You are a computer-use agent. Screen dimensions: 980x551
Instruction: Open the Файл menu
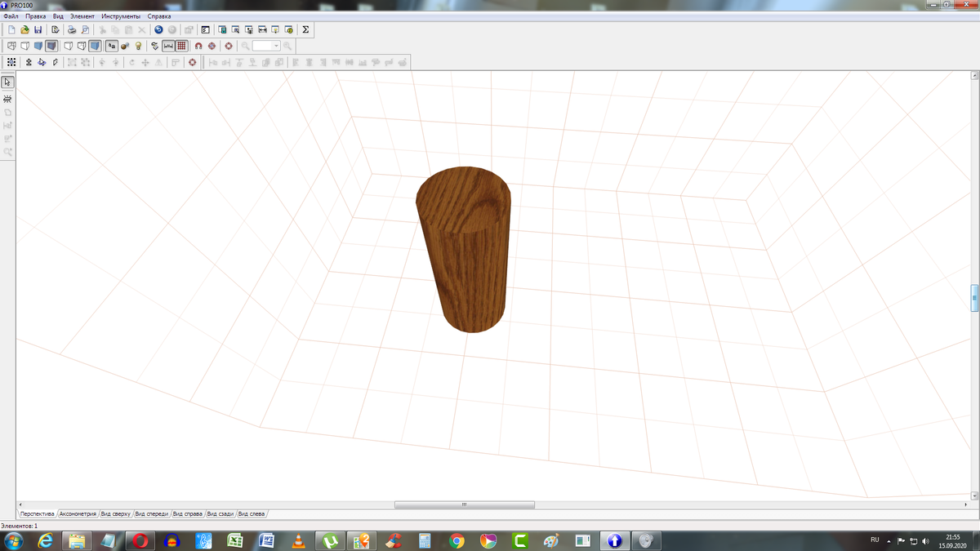click(11, 16)
